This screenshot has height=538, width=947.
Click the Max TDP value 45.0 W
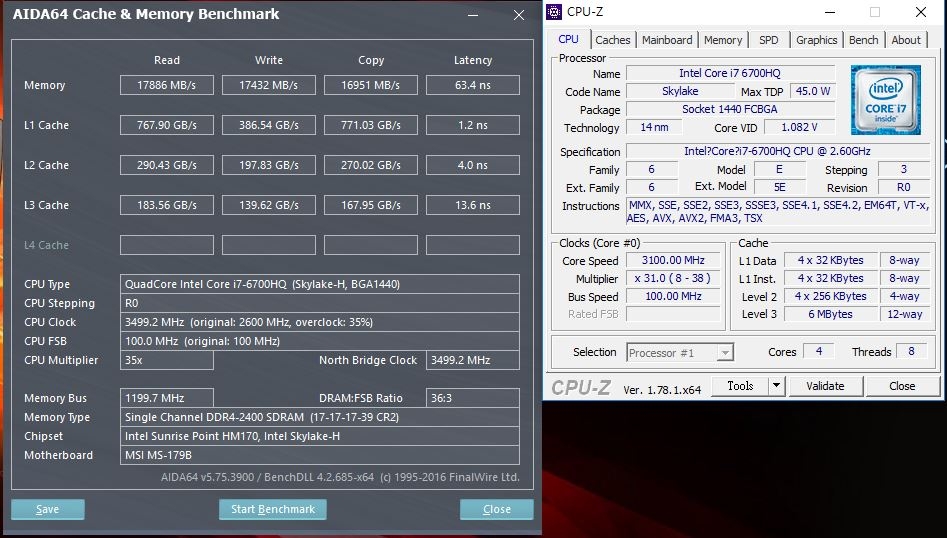(812, 91)
